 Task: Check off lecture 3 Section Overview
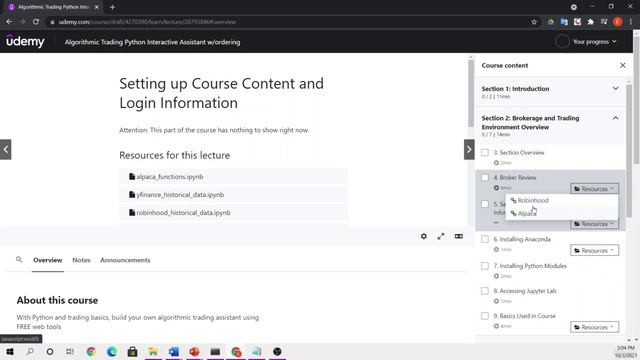pyautogui.click(x=484, y=153)
